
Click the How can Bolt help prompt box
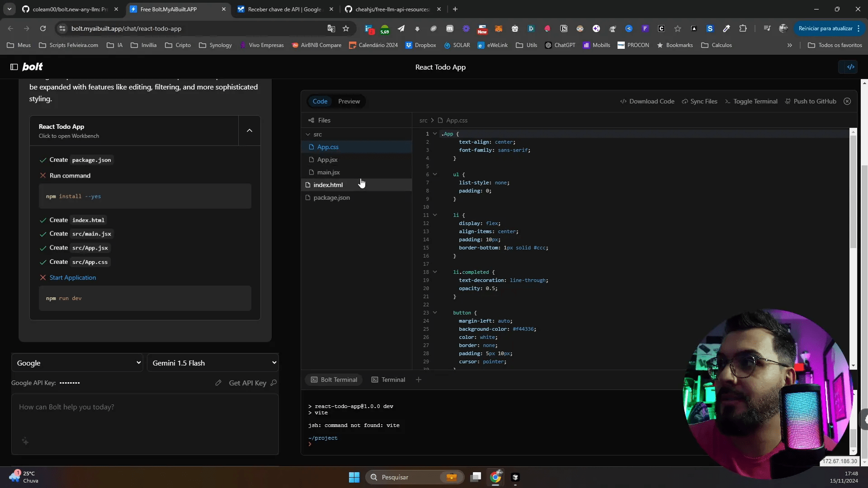(x=145, y=424)
